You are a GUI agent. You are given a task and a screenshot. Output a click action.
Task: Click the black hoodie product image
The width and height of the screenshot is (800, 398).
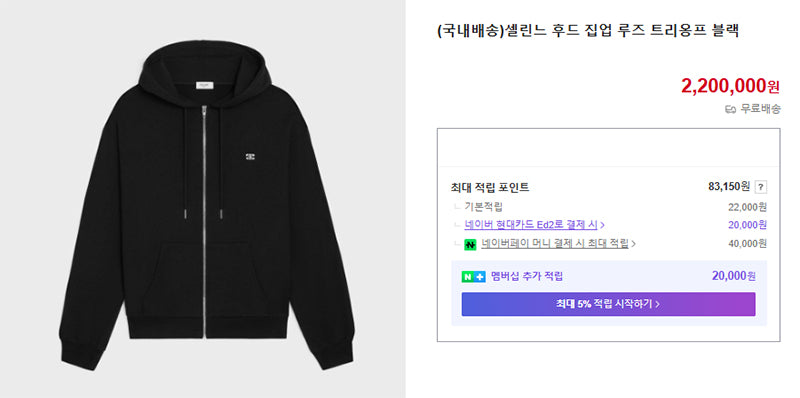point(206,204)
